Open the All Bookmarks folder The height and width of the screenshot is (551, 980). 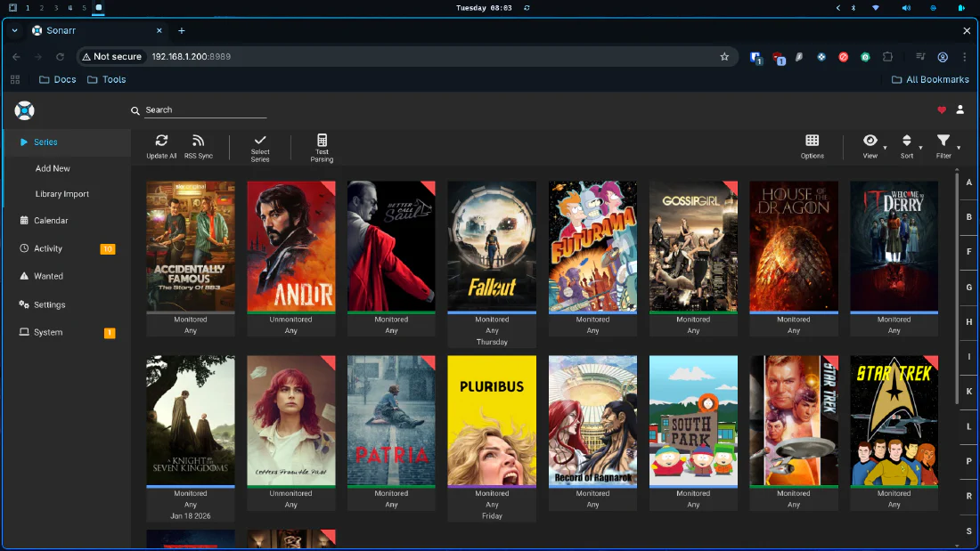pyautogui.click(x=930, y=80)
